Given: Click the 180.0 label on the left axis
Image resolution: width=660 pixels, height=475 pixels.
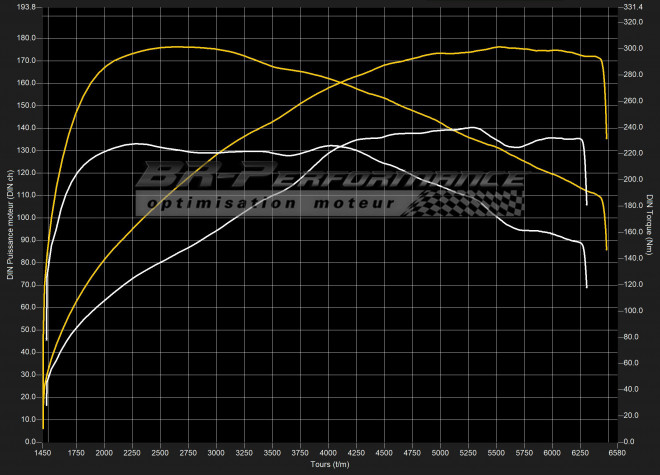Looking at the screenshot, I should click(24, 38).
